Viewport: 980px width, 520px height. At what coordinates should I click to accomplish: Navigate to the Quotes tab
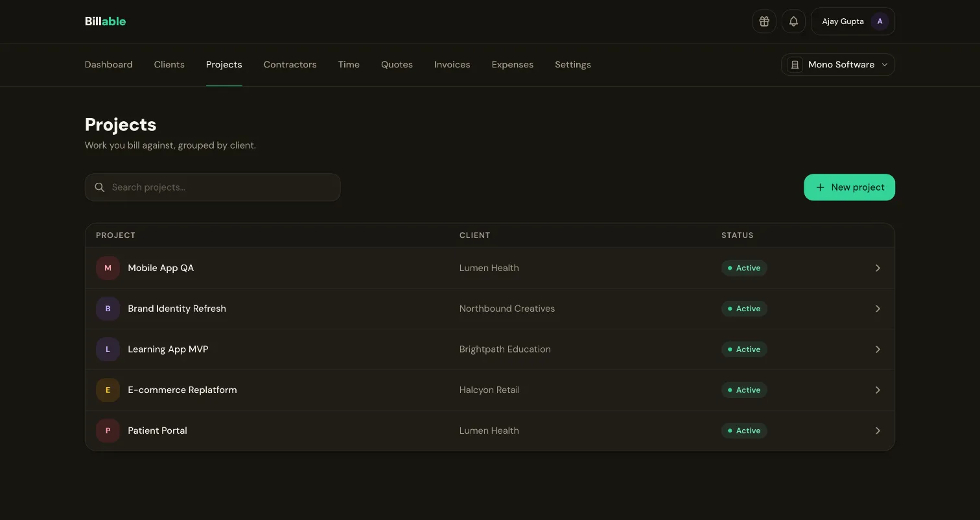click(397, 65)
